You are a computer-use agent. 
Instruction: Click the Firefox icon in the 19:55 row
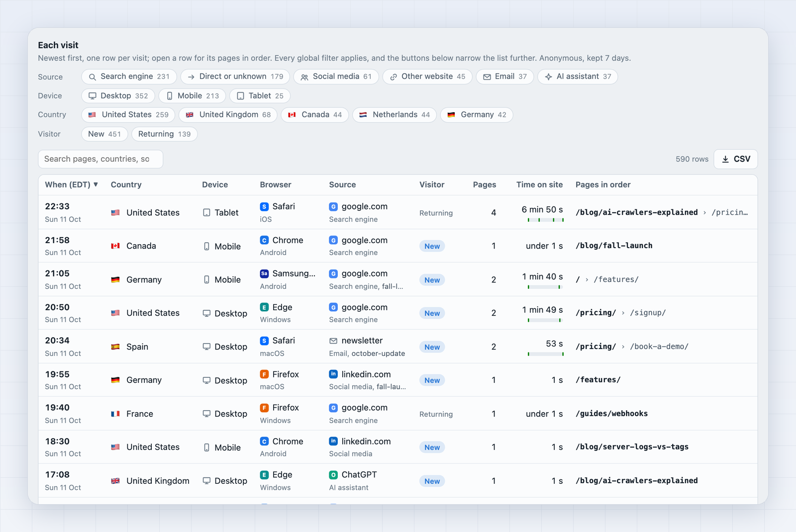tap(264, 374)
